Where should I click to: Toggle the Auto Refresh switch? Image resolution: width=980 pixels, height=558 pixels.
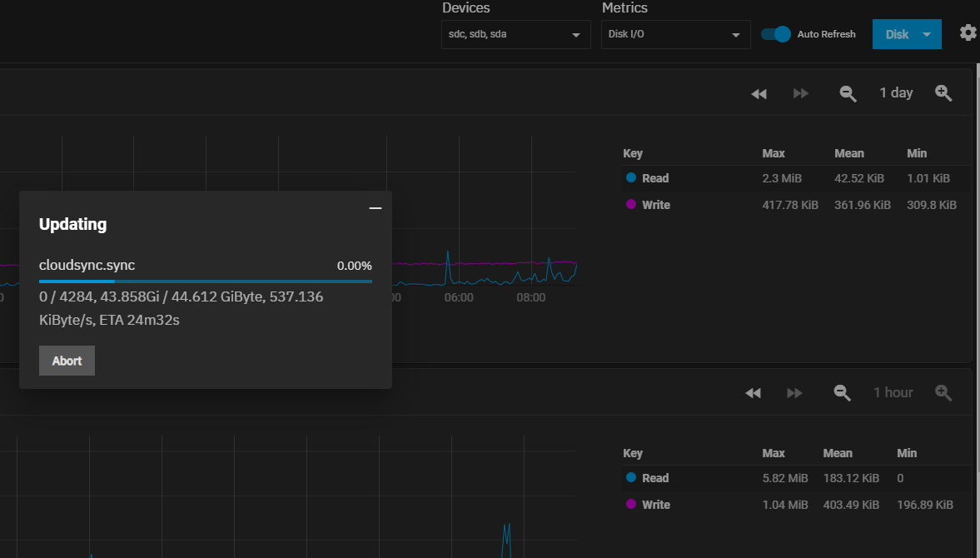click(x=776, y=34)
